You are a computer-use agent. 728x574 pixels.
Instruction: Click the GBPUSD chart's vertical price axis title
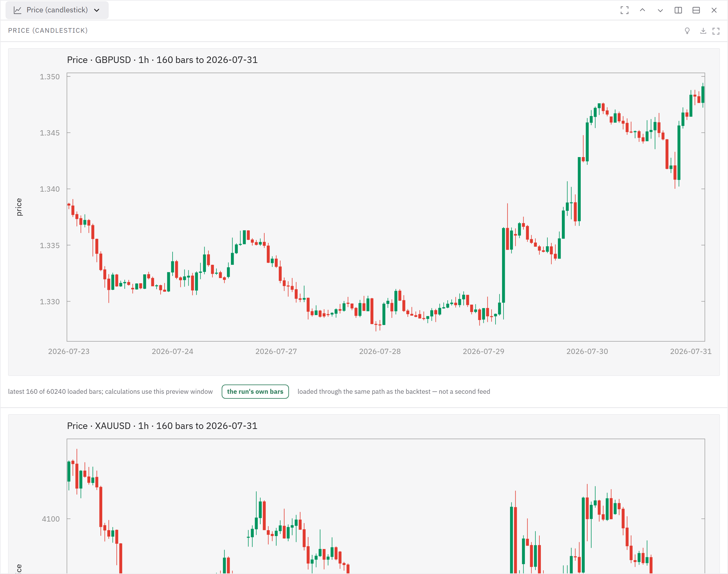point(19,207)
